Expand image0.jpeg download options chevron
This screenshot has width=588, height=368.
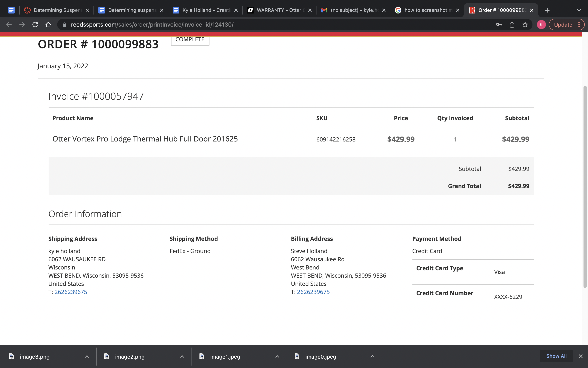tap(372, 357)
